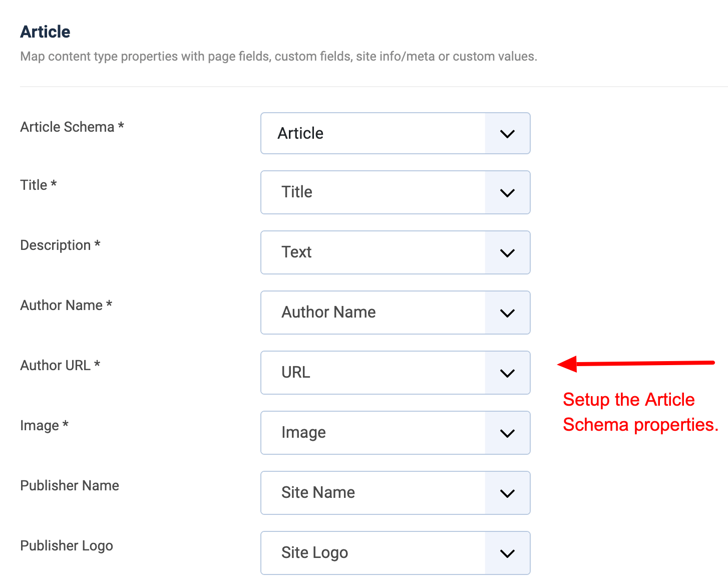Viewport: 728px width, 583px height.
Task: Open the Image mapping dropdown
Action: point(395,433)
